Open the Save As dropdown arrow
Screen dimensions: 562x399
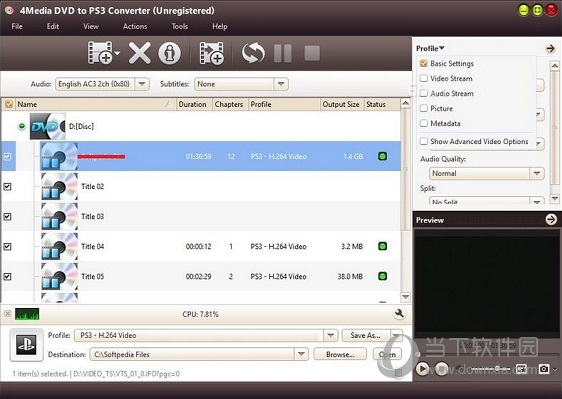pos(396,336)
